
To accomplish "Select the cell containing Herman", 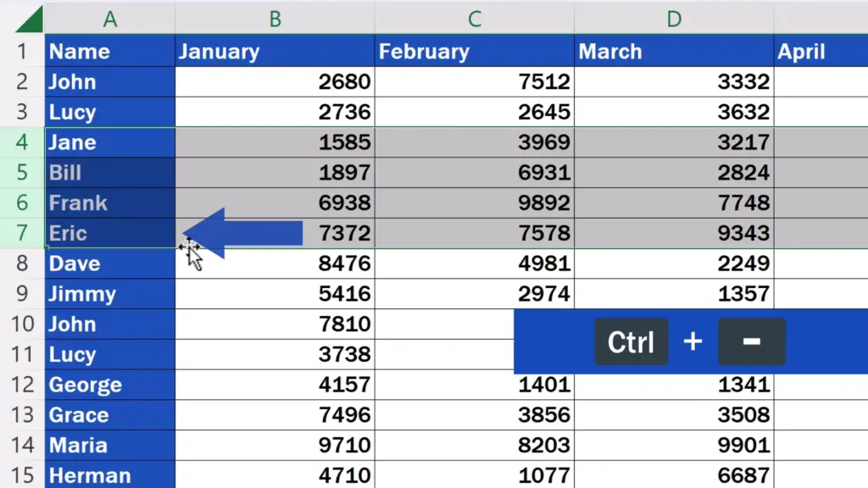I will [x=109, y=475].
